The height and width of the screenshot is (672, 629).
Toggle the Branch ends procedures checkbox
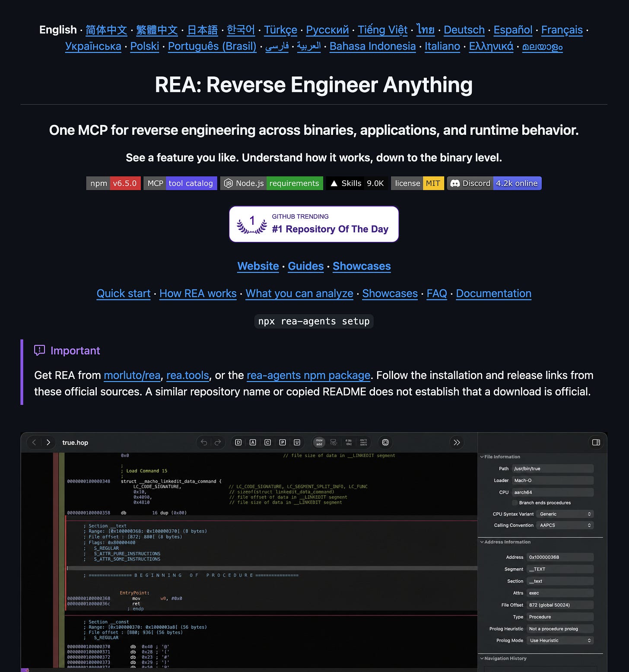click(515, 503)
